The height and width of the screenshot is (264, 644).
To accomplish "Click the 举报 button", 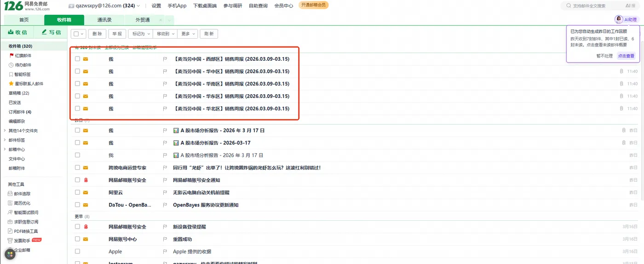I will pos(117,34).
